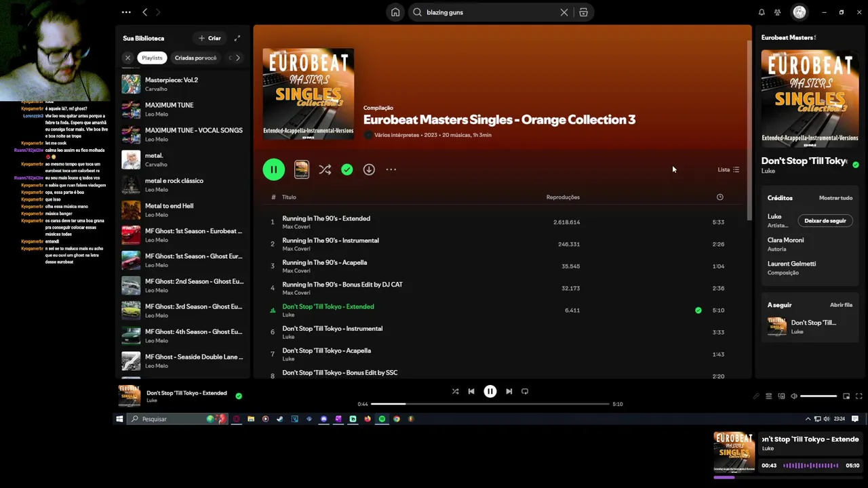Screen dimensions: 868x488
Task: Open the Vários intérpretes link in the header
Action: coord(396,135)
